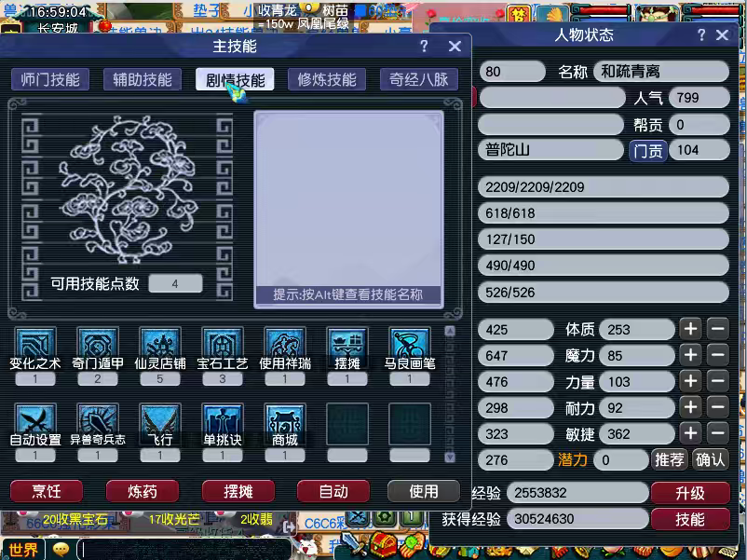Image resolution: width=747 pixels, height=560 pixels.
Task: Switch to 剧情技能 tab
Action: [235, 79]
